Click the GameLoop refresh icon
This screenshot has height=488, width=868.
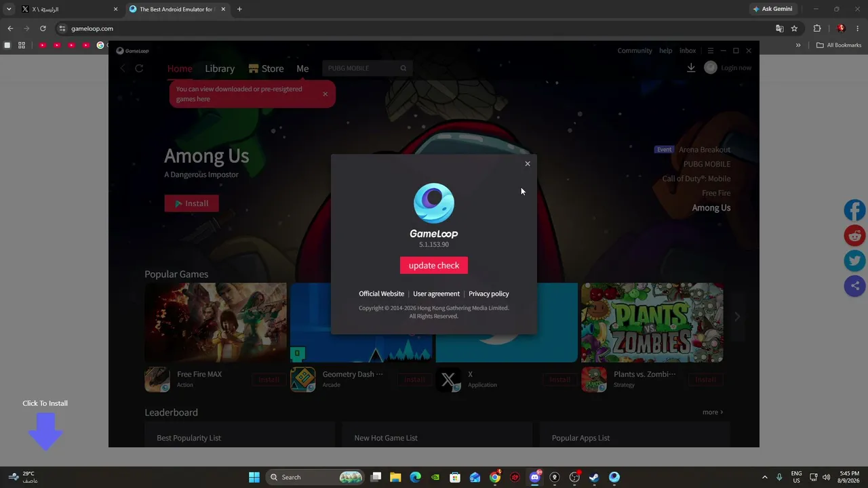[139, 68]
